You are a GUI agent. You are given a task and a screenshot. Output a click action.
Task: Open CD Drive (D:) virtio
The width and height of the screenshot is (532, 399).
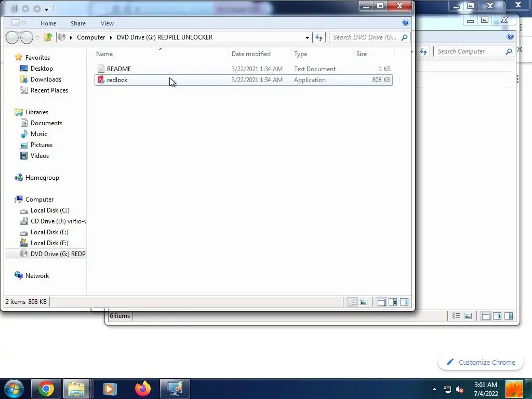(58, 221)
